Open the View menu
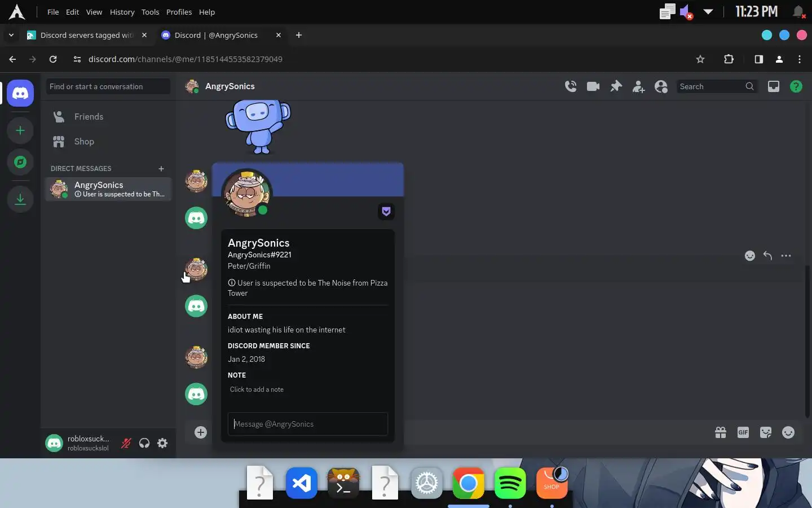The width and height of the screenshot is (812, 508). click(94, 12)
